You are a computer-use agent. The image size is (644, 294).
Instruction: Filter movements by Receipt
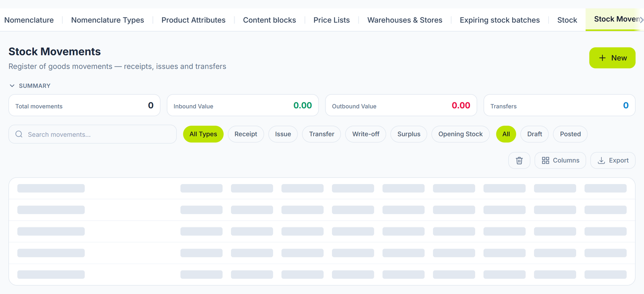tap(246, 134)
